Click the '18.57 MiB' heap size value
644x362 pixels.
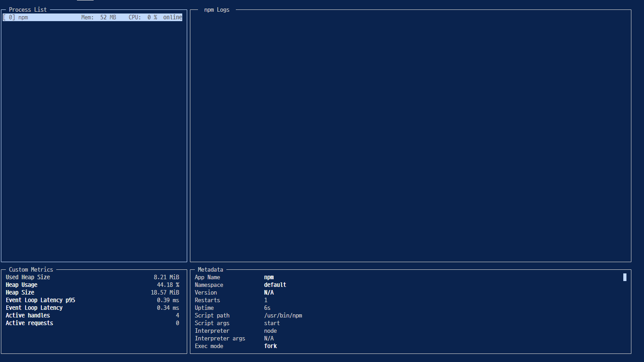click(165, 292)
